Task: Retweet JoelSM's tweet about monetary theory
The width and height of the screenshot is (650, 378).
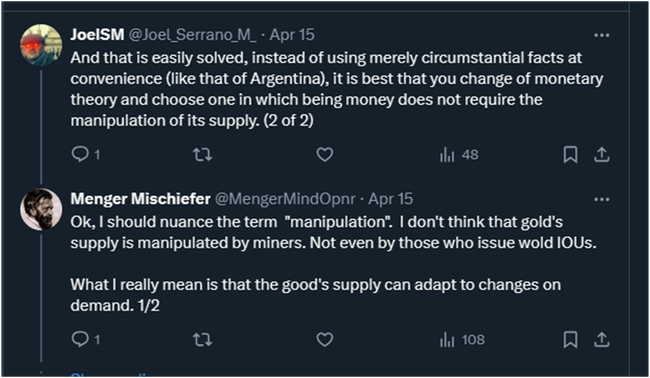Action: [x=203, y=155]
